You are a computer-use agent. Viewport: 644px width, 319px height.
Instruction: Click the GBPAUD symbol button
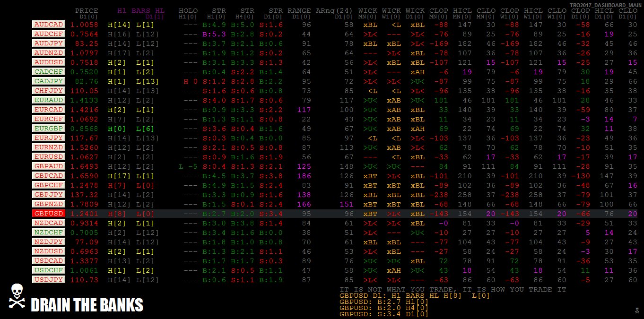click(49, 166)
